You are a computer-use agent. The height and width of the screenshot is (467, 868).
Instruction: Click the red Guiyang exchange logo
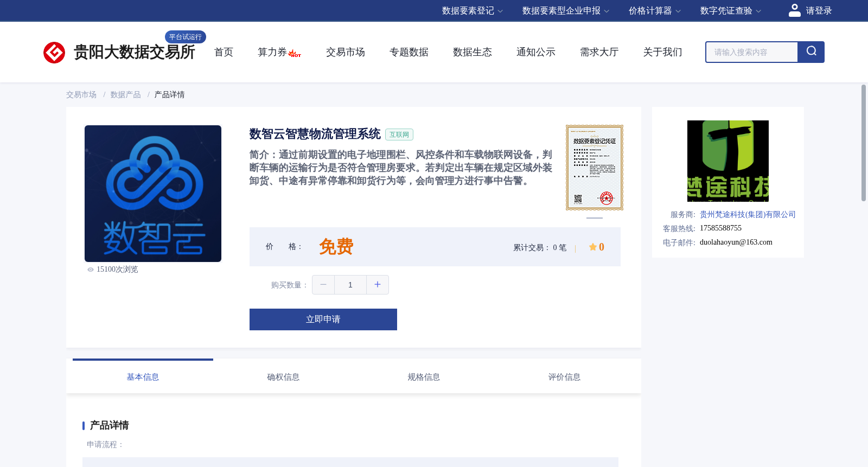click(54, 53)
